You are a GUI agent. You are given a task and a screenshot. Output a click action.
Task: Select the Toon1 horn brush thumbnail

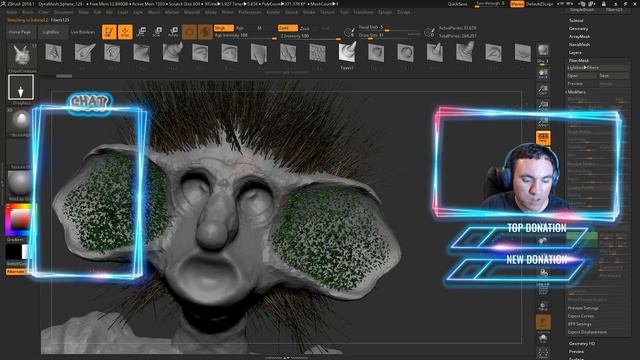[347, 53]
